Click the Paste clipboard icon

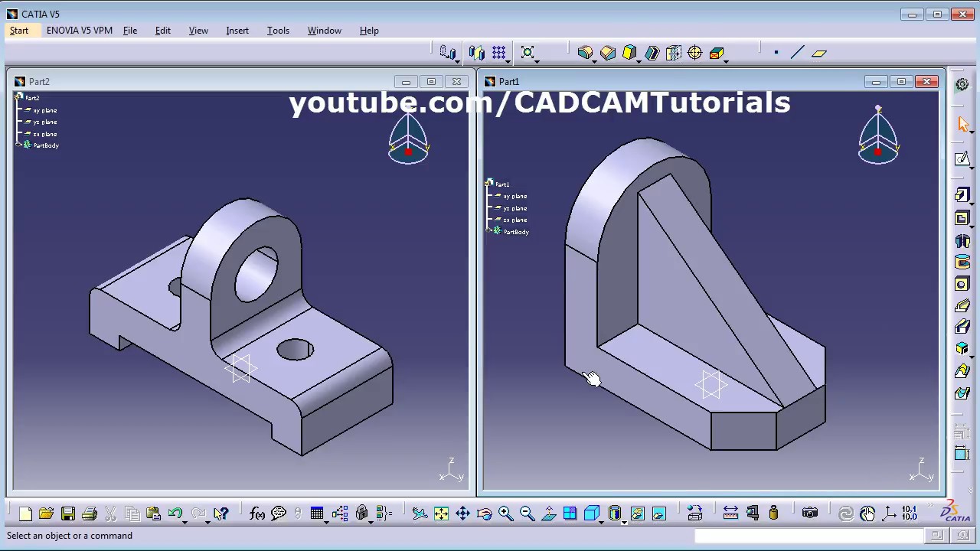pyautogui.click(x=153, y=514)
